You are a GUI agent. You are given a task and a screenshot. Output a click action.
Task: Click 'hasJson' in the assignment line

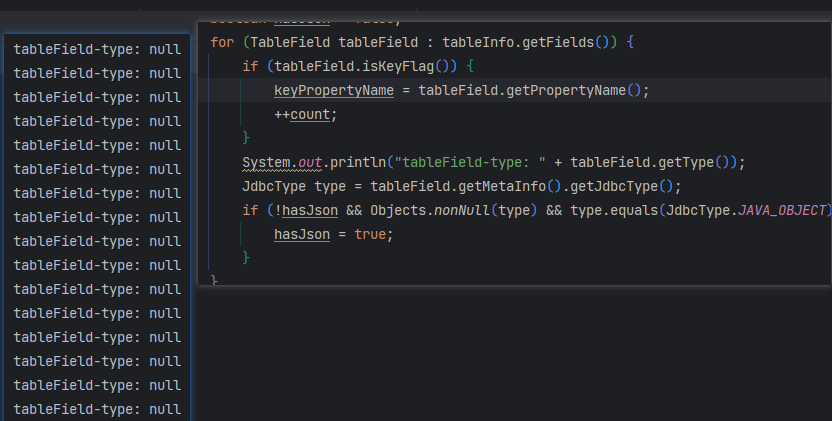point(302,235)
